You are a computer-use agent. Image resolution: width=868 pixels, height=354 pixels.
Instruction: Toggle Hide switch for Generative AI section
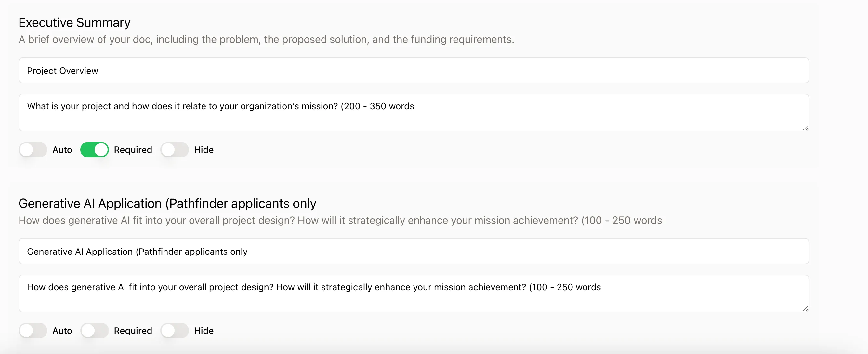click(174, 330)
